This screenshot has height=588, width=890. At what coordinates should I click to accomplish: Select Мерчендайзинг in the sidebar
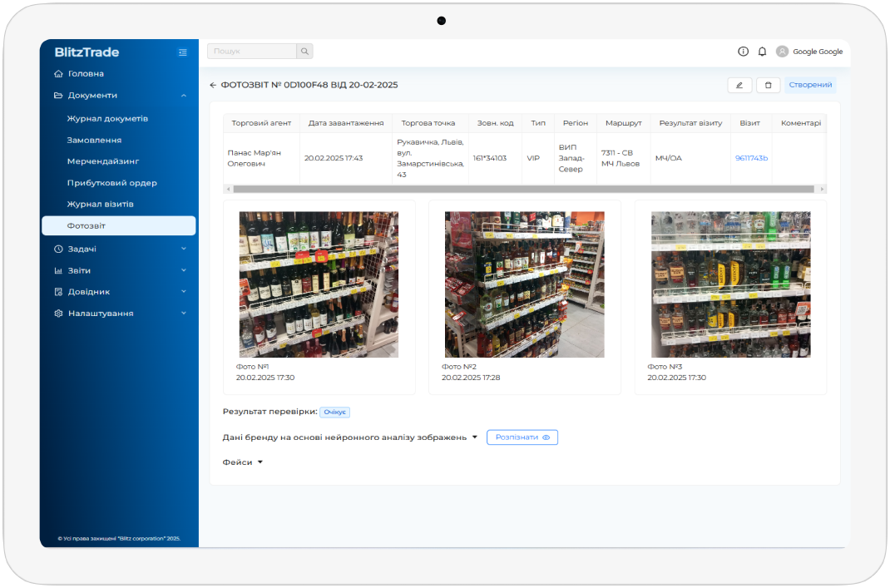[103, 161]
